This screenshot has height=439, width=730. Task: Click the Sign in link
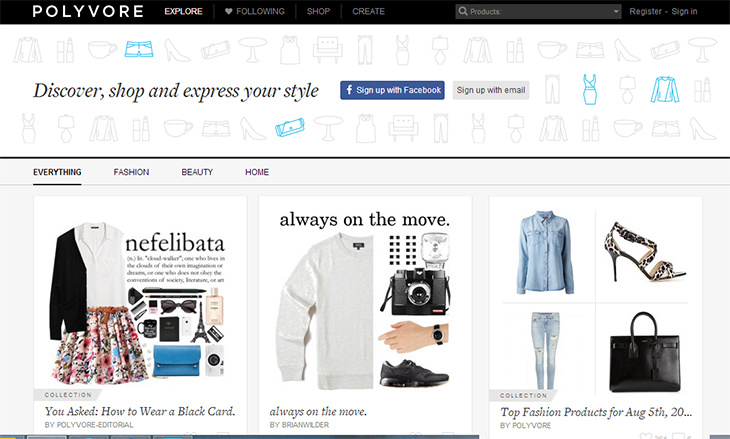click(x=684, y=11)
